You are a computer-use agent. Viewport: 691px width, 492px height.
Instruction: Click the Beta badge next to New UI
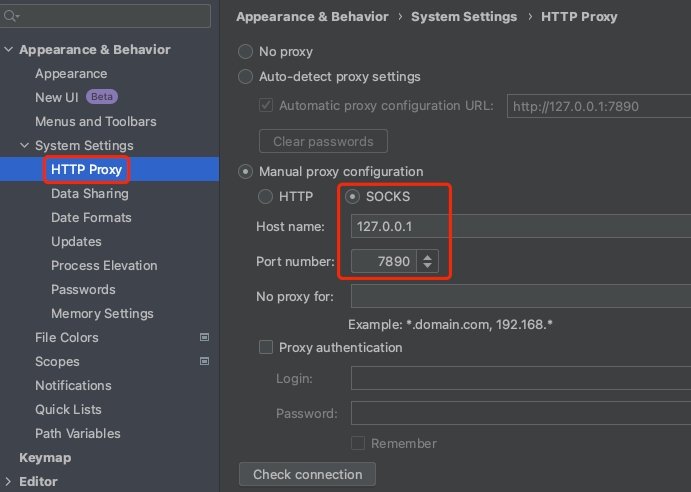pos(102,97)
